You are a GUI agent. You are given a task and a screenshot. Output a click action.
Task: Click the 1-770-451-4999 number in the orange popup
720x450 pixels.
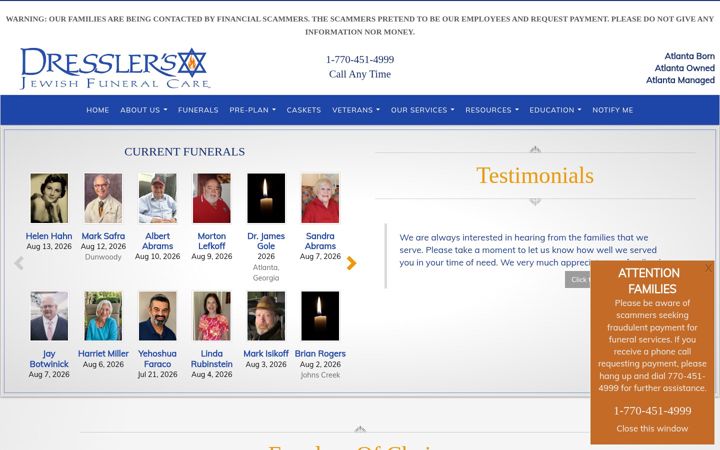tap(652, 411)
